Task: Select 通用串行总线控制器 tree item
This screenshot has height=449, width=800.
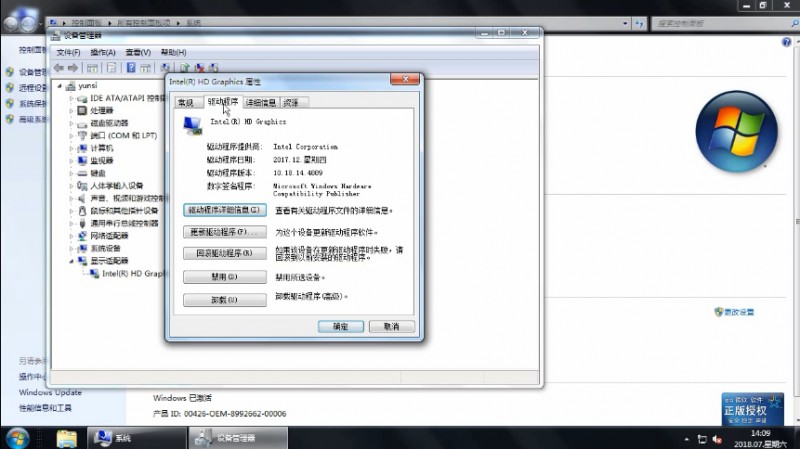Action: pos(124,223)
